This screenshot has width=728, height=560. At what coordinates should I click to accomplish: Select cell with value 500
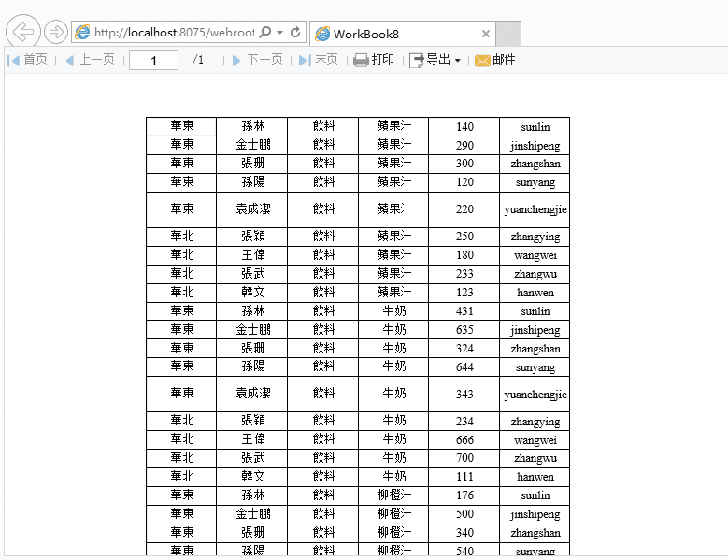pos(464,514)
